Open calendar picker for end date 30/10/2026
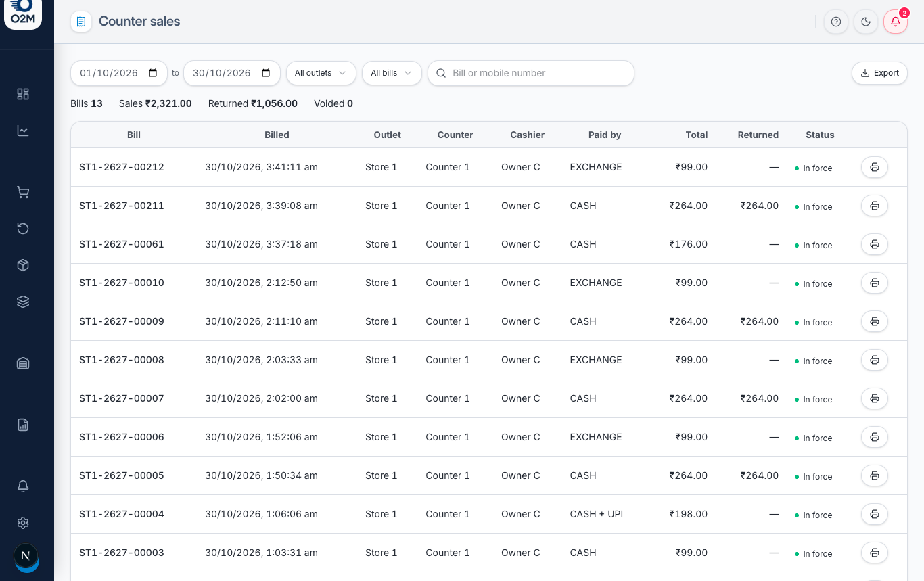Viewport: 924px width, 581px height. pos(266,73)
